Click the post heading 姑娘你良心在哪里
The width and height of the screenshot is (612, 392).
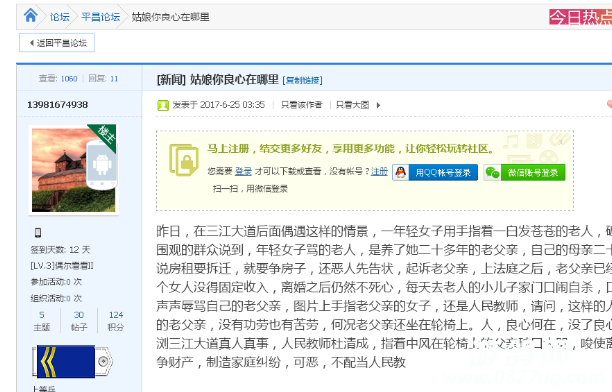[x=235, y=80]
